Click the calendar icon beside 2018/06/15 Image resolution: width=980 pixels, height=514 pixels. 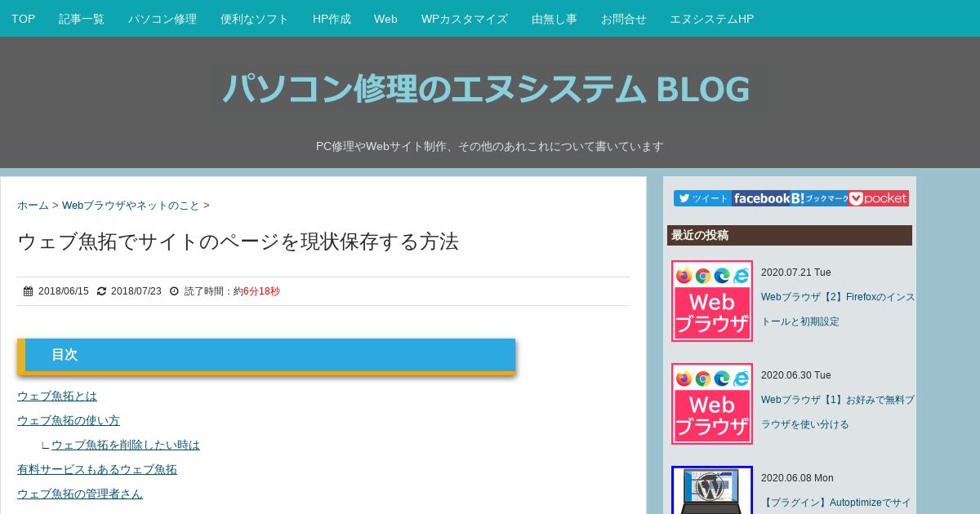(x=28, y=291)
